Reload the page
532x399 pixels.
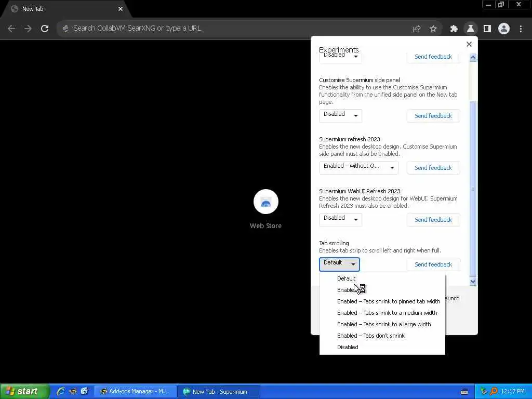45,29
